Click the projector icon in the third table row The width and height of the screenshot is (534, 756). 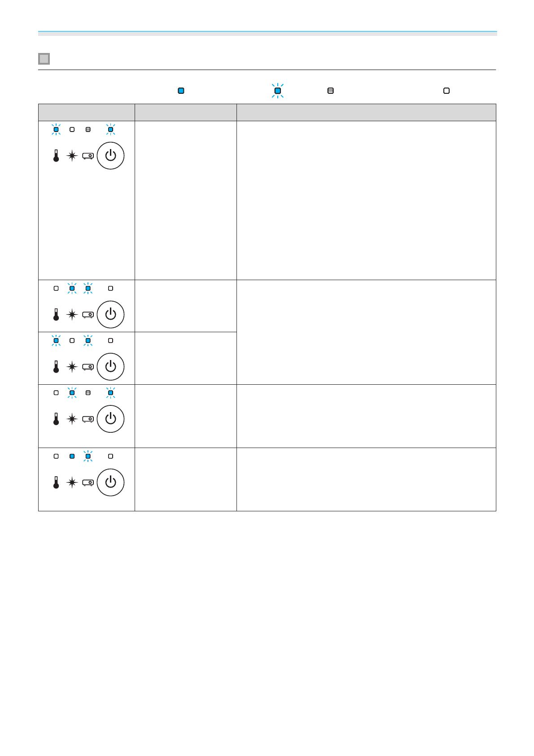pyautogui.click(x=88, y=367)
